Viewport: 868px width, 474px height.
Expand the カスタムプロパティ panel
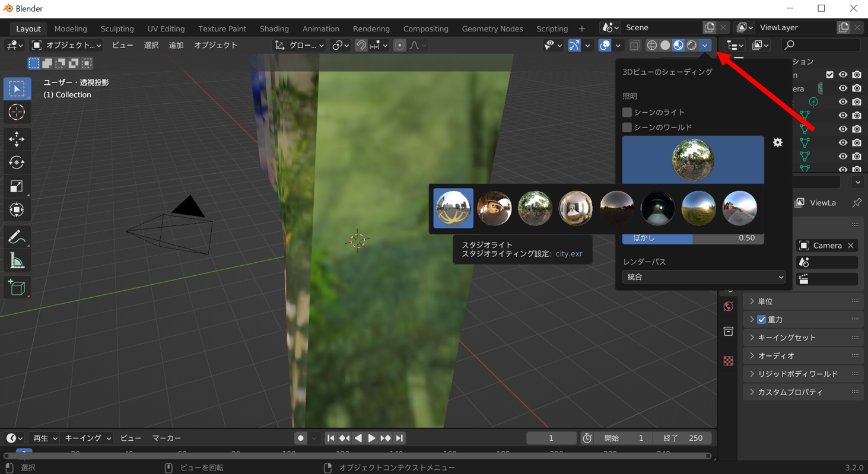[803, 392]
